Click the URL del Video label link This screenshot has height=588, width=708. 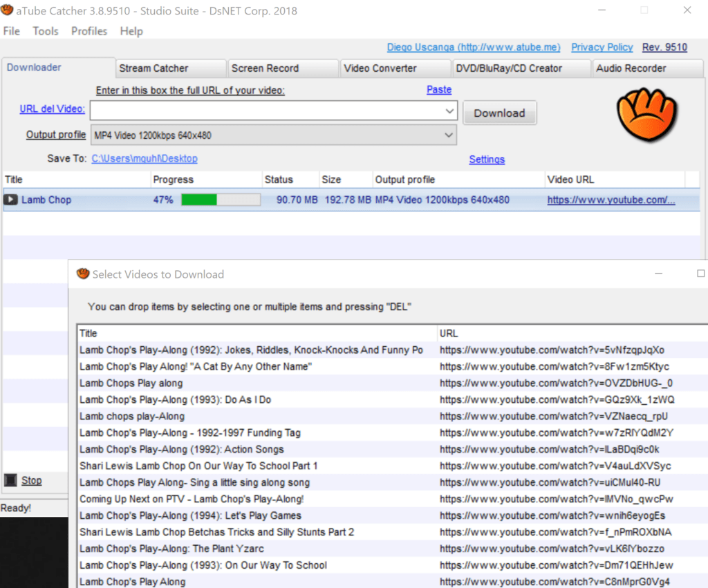pyautogui.click(x=53, y=108)
